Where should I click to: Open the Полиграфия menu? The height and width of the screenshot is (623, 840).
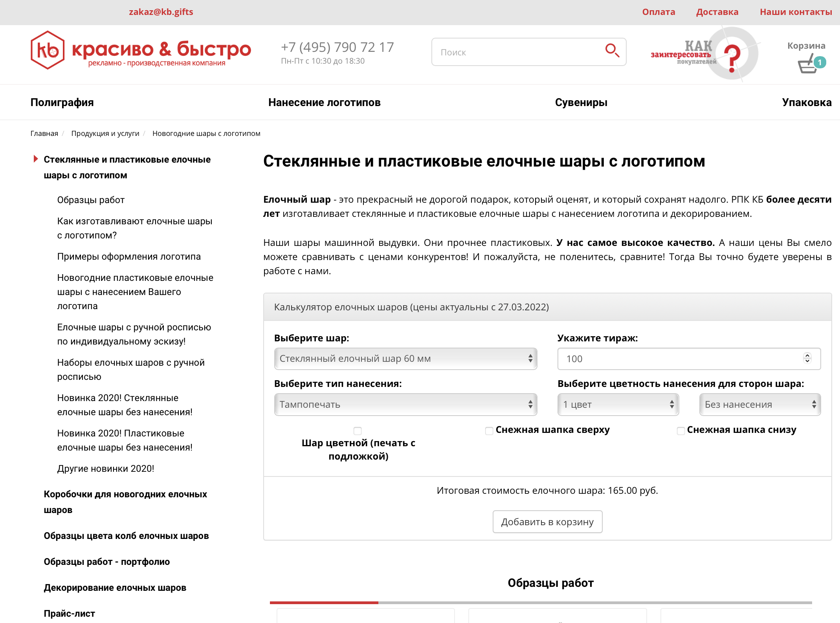62,103
